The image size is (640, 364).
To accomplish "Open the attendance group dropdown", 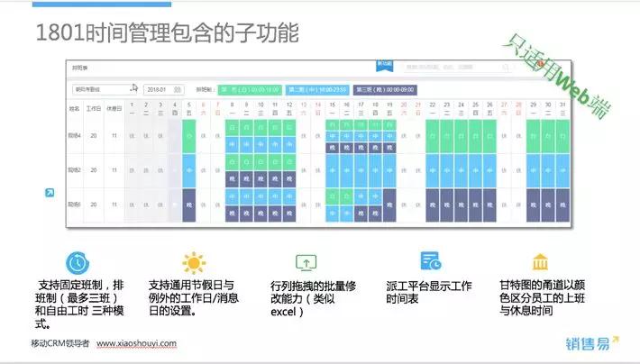I will 104,89.
